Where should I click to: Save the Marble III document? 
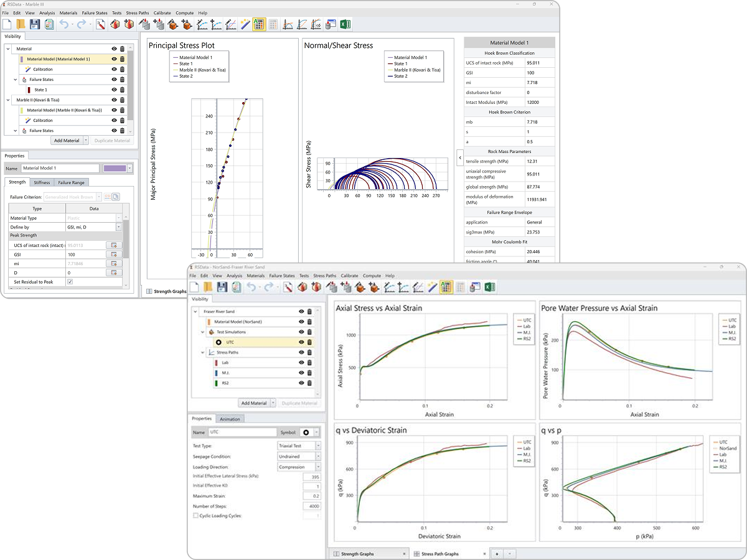34,24
